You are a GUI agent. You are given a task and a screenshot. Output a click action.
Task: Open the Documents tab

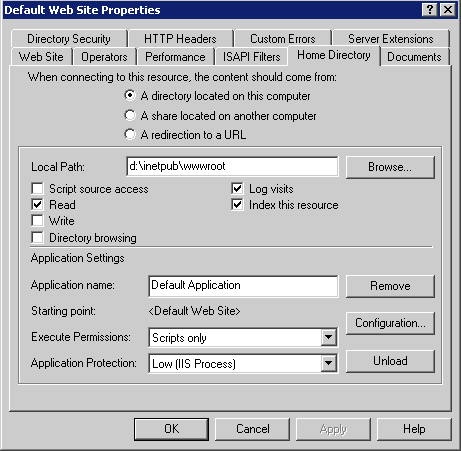[x=414, y=57]
